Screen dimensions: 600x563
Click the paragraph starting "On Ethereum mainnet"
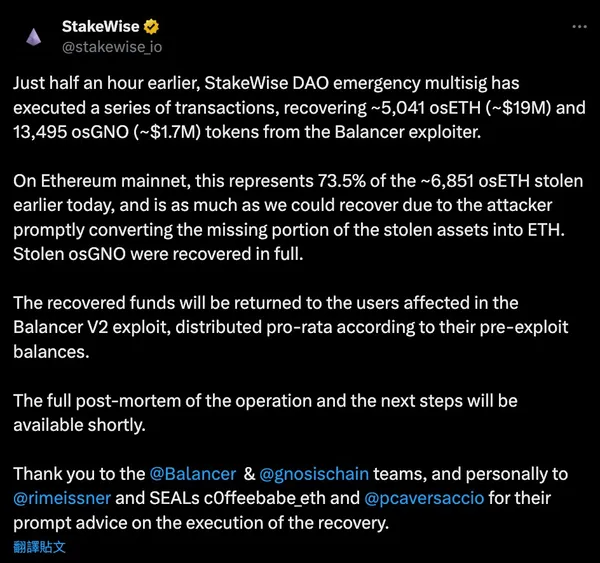click(298, 216)
